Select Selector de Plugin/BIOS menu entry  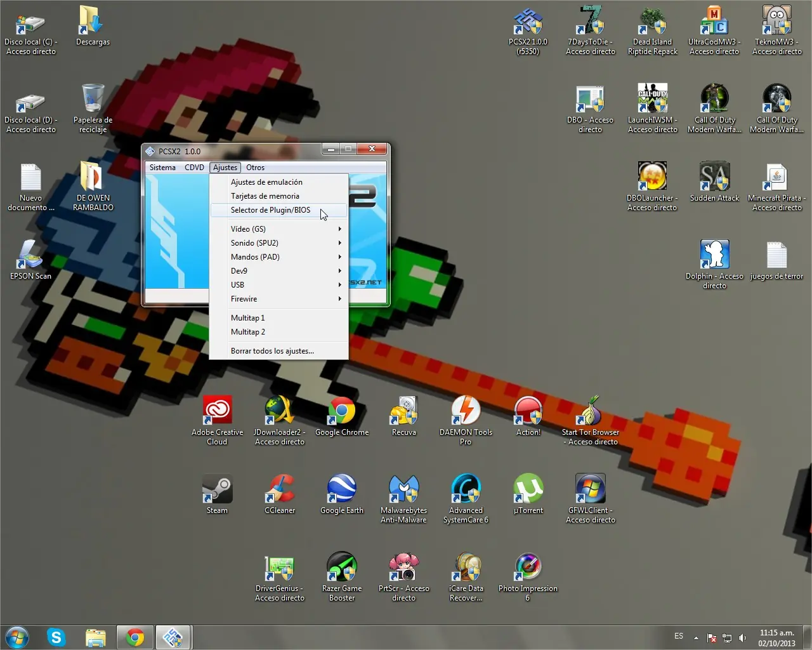click(x=279, y=210)
